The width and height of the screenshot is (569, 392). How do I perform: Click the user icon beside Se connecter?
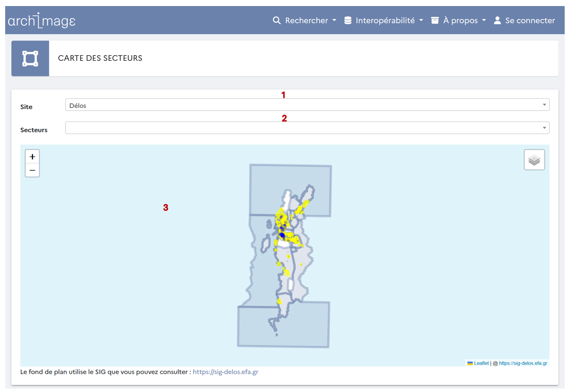[497, 20]
